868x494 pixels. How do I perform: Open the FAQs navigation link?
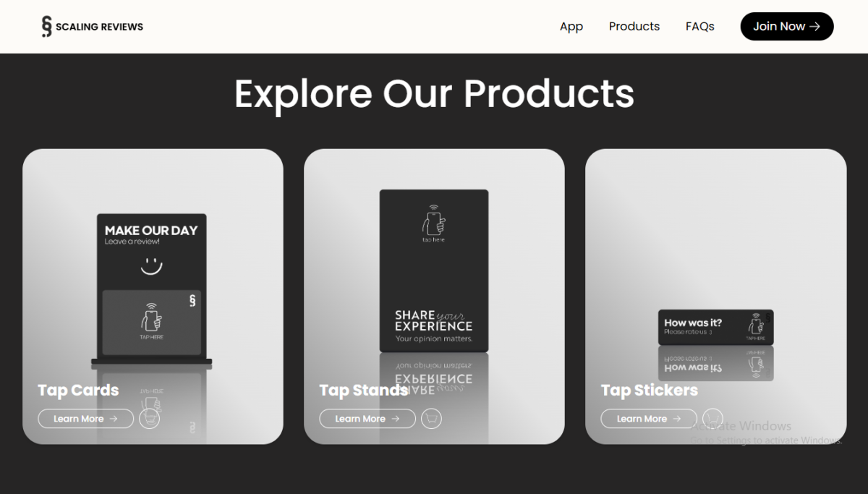[700, 26]
